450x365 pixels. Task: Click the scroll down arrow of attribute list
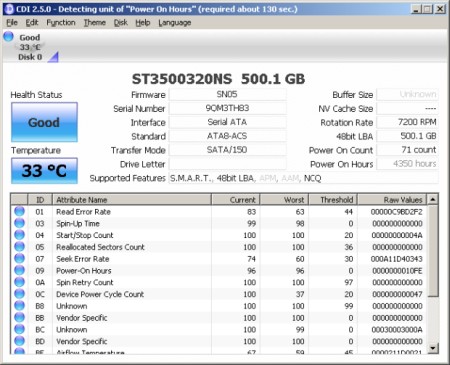coord(433,348)
